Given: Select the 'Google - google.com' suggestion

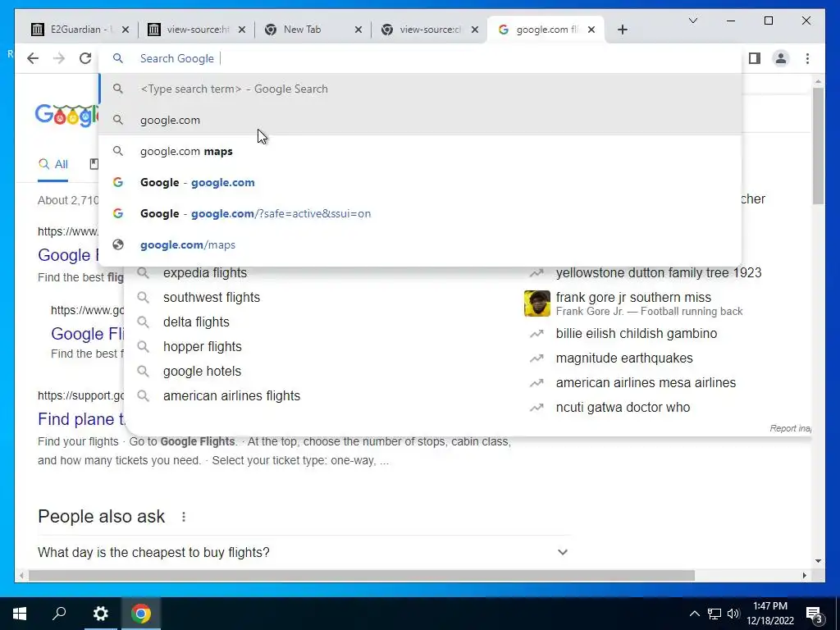Looking at the screenshot, I should [421, 182].
